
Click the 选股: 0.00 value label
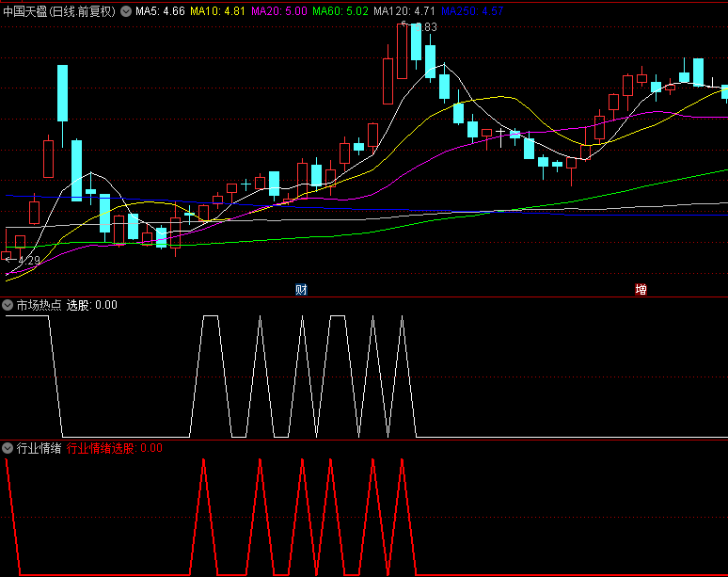point(91,305)
